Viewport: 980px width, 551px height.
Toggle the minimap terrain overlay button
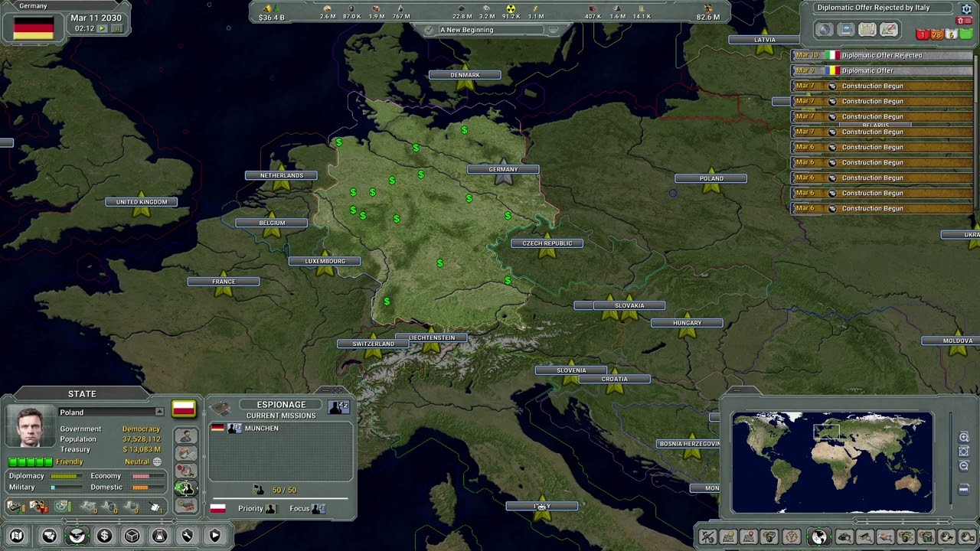[964, 489]
